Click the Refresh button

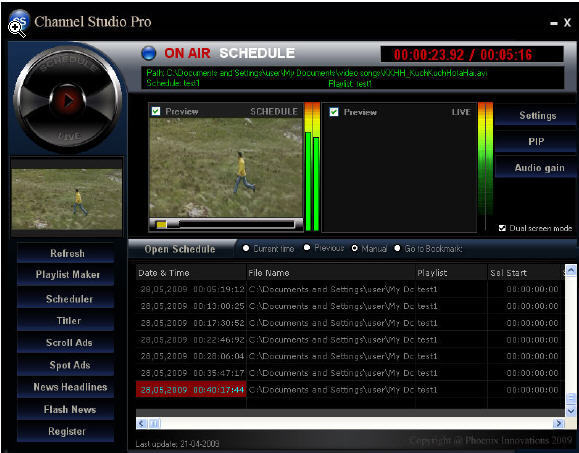pos(66,253)
